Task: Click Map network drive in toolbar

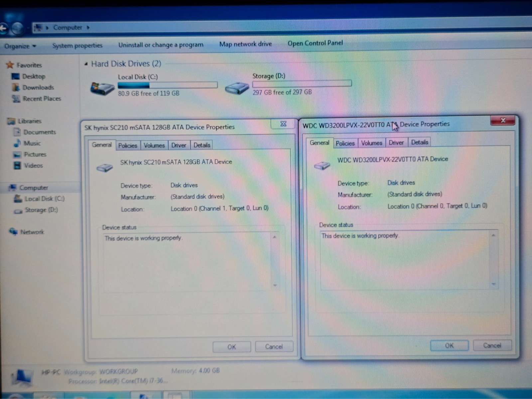Action: tap(245, 44)
